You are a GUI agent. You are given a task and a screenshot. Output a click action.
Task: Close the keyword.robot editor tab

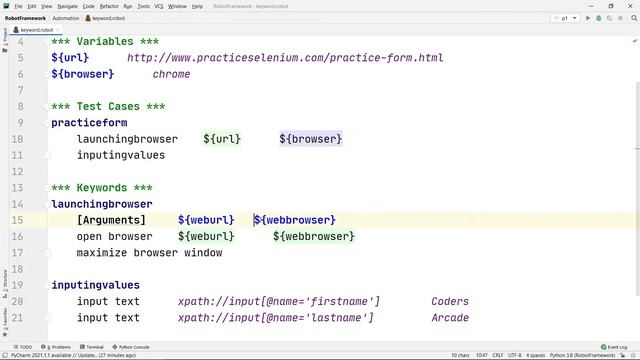pyautogui.click(x=58, y=30)
